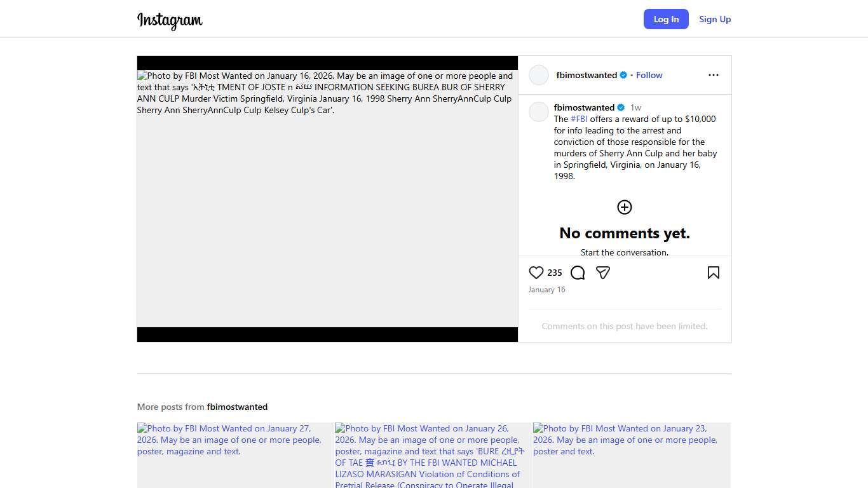
Task: Open the three-dot more options menu
Action: (x=714, y=75)
